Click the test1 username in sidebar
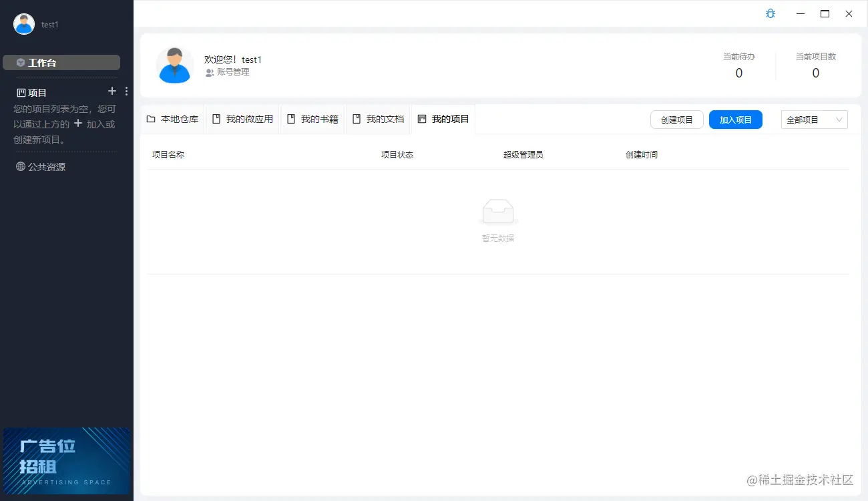The height and width of the screenshot is (501, 868). (x=50, y=25)
